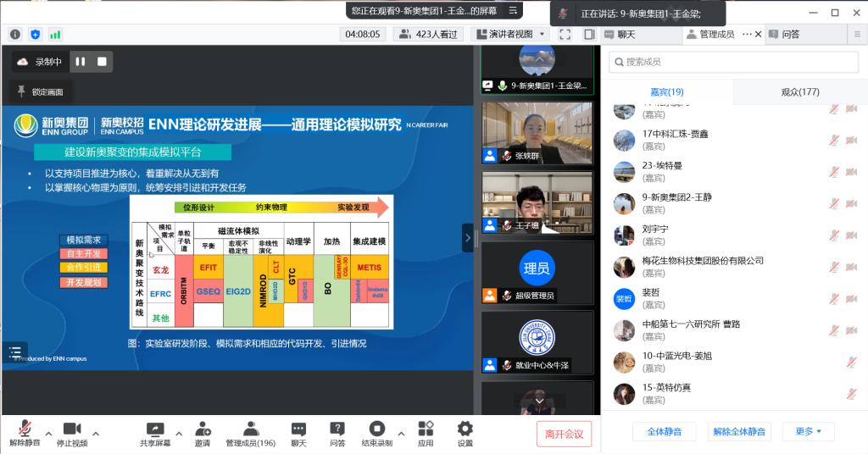Expand audio options arrow beside unmute
Image resolution: width=868 pixels, height=454 pixels.
point(48,433)
